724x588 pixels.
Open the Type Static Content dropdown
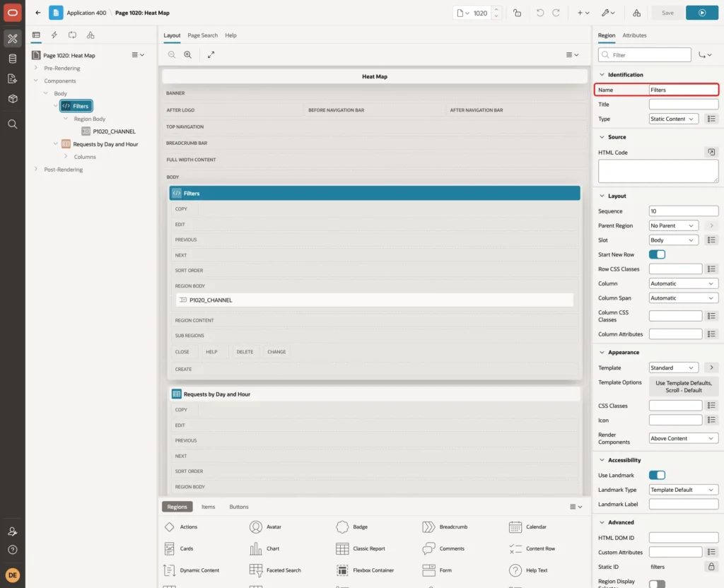pyautogui.click(x=674, y=119)
